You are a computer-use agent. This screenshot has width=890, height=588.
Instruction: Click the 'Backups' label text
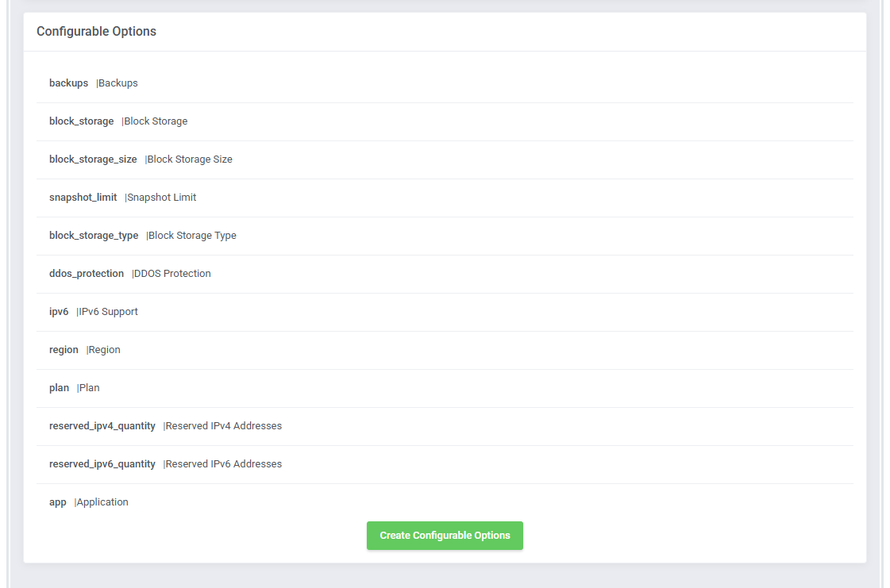click(118, 83)
